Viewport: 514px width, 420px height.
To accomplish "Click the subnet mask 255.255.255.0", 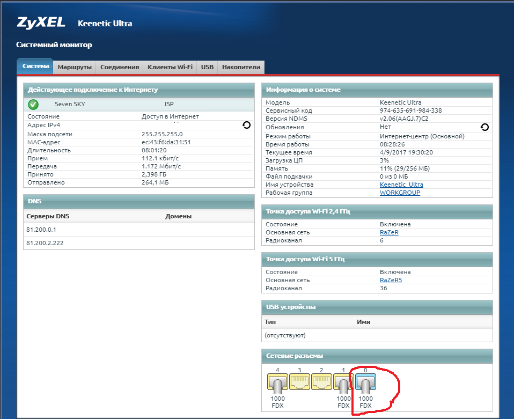I will (x=162, y=134).
